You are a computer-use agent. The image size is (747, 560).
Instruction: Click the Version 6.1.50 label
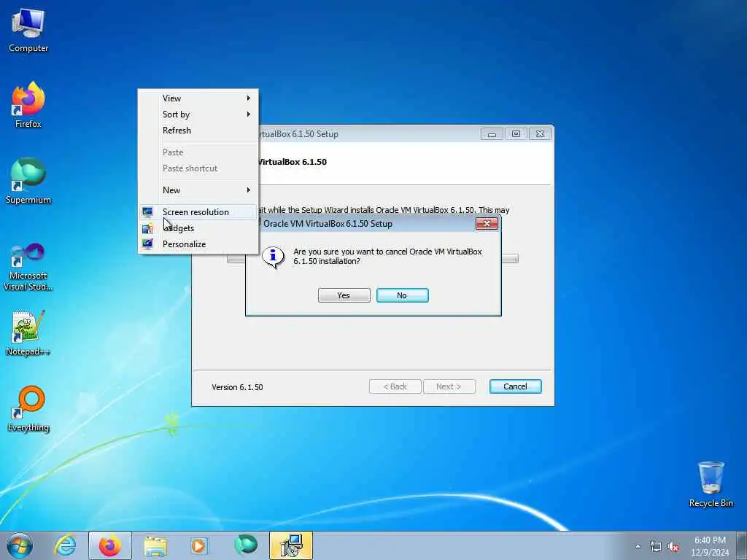tap(237, 387)
